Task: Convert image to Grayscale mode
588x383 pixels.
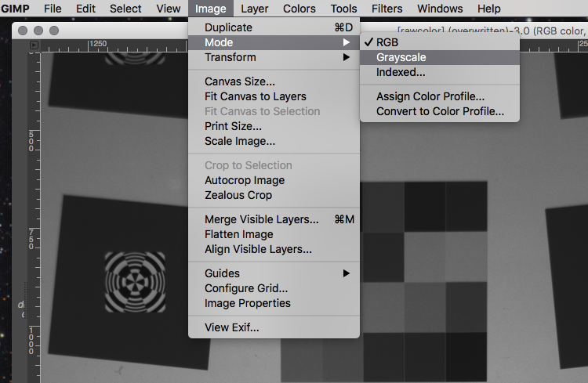Action: point(440,57)
